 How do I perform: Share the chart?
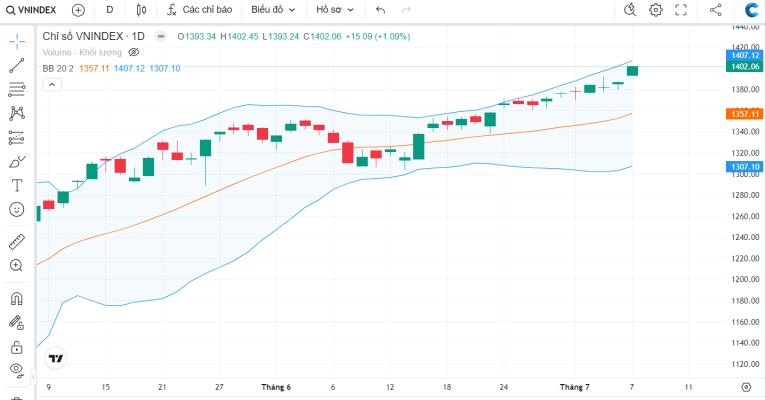coord(716,10)
